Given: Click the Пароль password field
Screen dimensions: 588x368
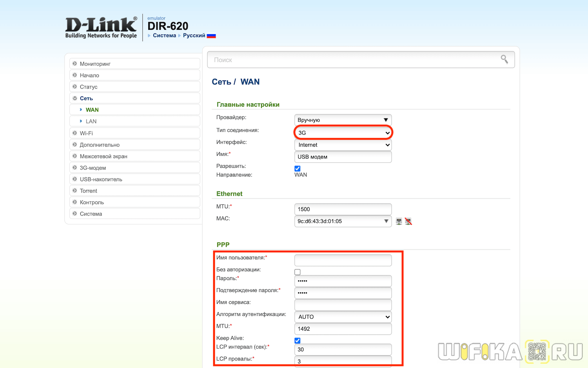Looking at the screenshot, I should (x=343, y=281).
